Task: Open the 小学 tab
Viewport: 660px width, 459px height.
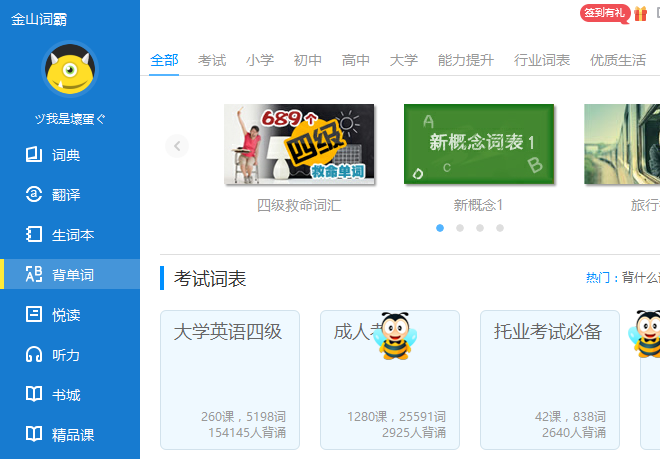Action: [x=260, y=60]
